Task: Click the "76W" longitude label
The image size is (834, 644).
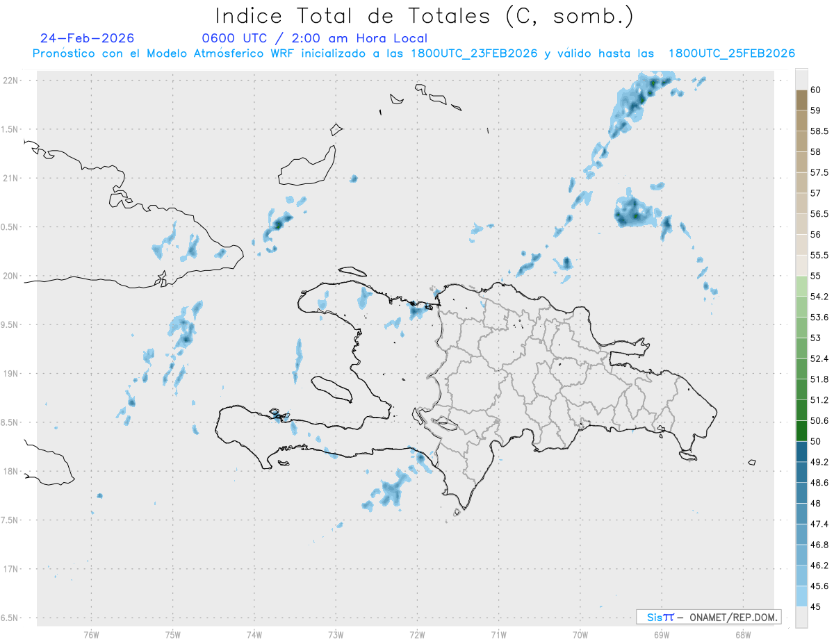Action: [91, 635]
